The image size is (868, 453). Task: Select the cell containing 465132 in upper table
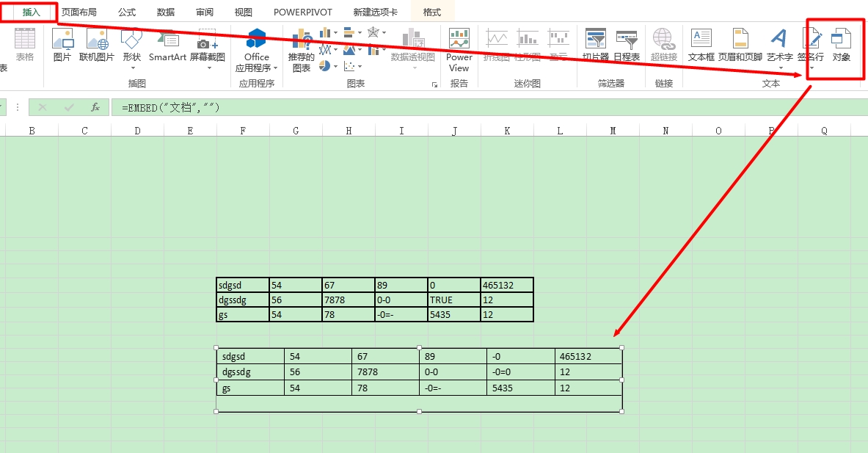507,285
